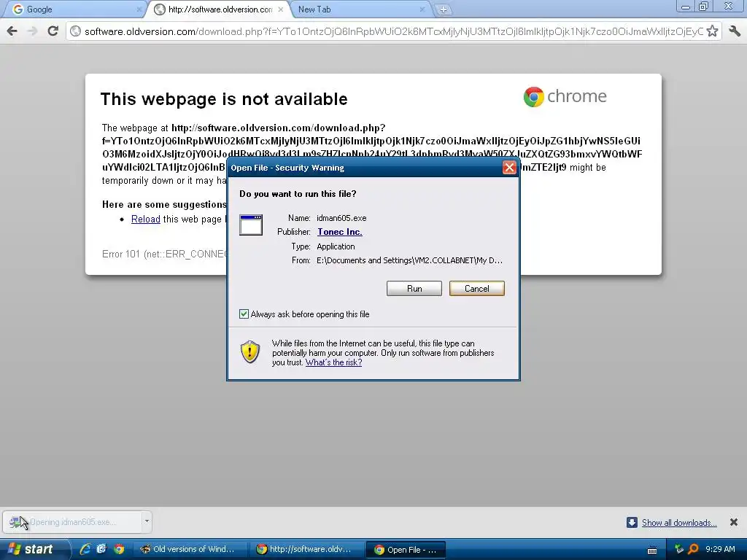
Task: Cancel the Open File security warning
Action: 476,289
